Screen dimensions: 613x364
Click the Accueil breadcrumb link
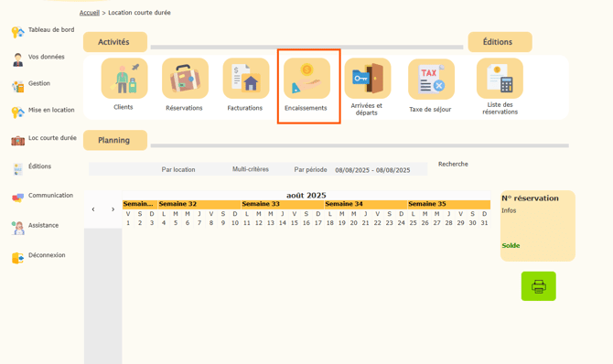pyautogui.click(x=90, y=13)
